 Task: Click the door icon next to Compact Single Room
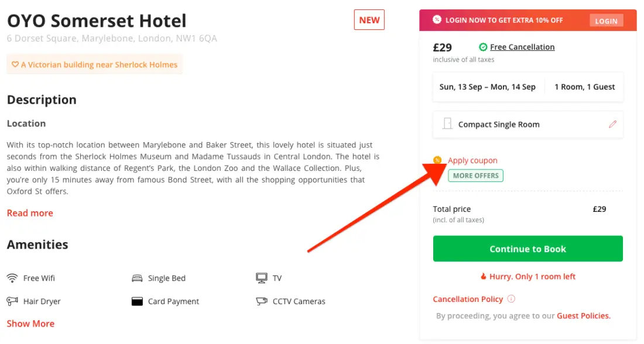coord(448,124)
